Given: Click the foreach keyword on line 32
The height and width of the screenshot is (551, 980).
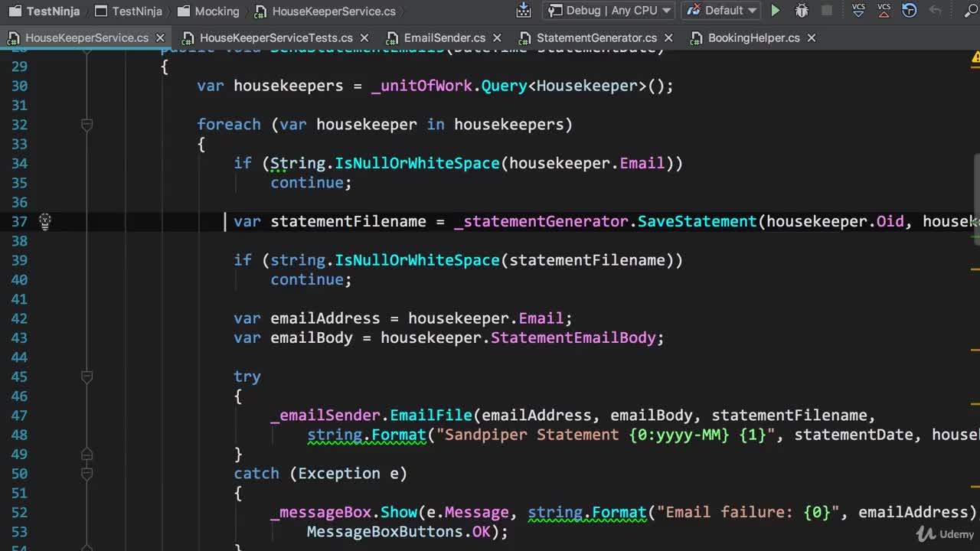Looking at the screenshot, I should coord(229,125).
